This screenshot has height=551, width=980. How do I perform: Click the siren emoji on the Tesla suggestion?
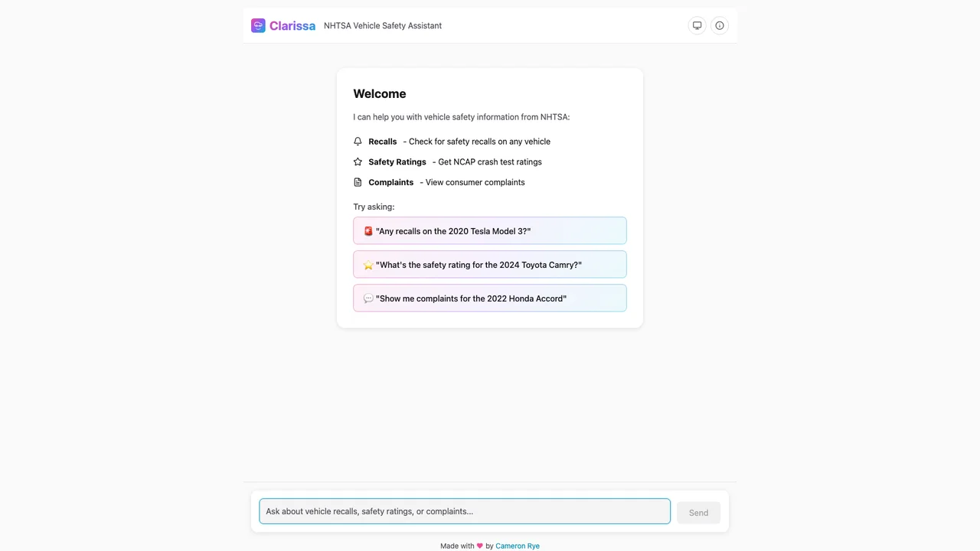pos(368,230)
